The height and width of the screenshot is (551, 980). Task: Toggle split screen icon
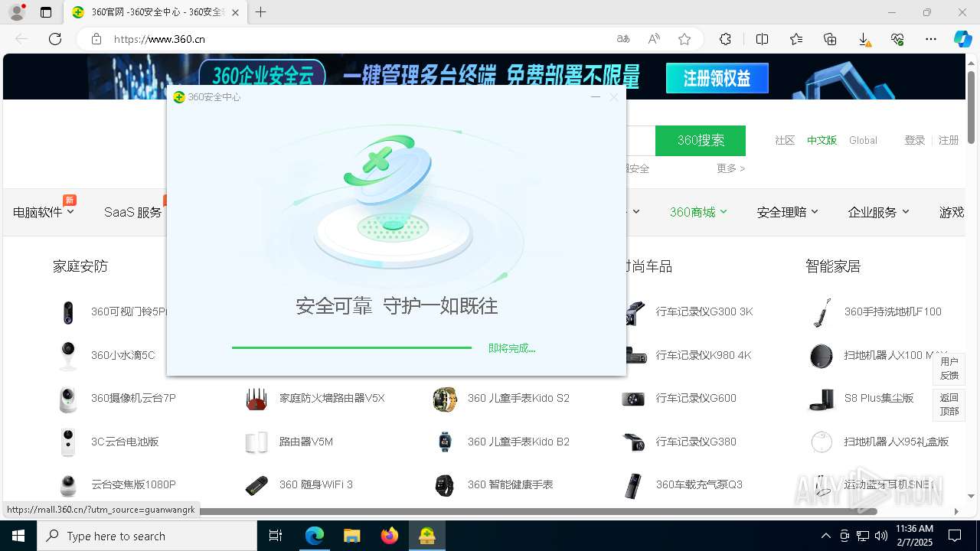click(x=762, y=39)
